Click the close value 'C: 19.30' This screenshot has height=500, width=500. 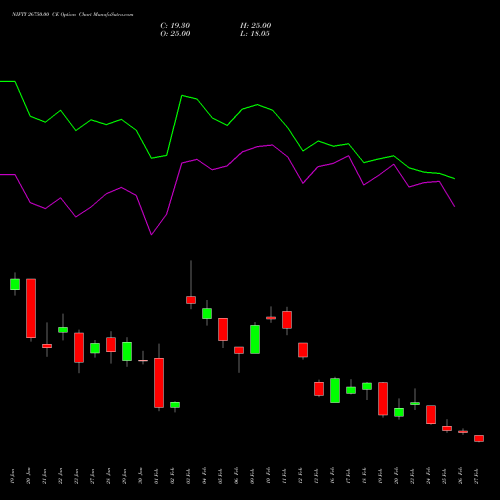pyautogui.click(x=175, y=26)
